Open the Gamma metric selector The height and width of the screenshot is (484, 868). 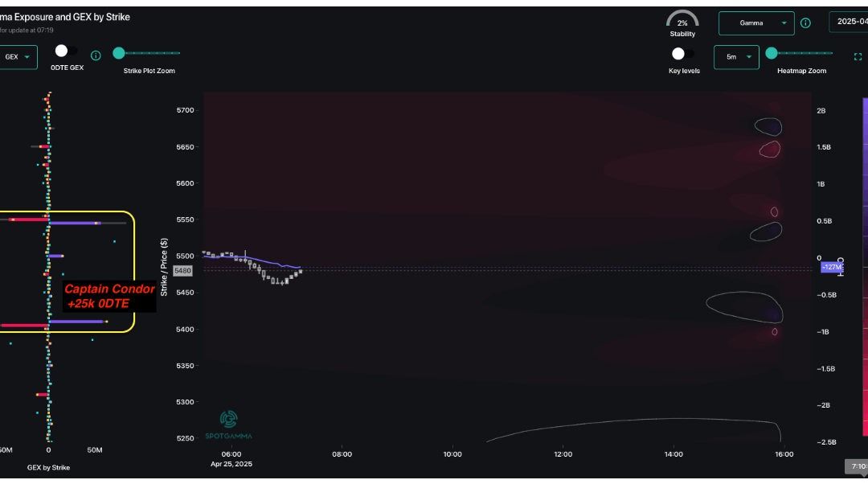coord(755,23)
